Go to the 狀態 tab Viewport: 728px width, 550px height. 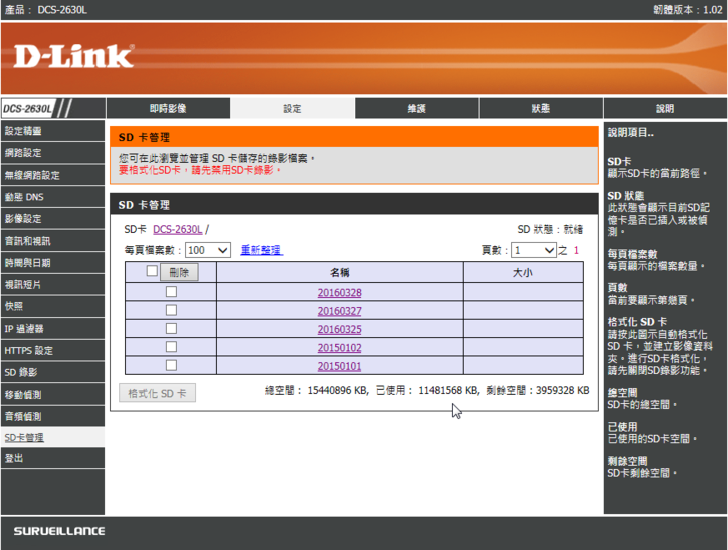point(540,108)
